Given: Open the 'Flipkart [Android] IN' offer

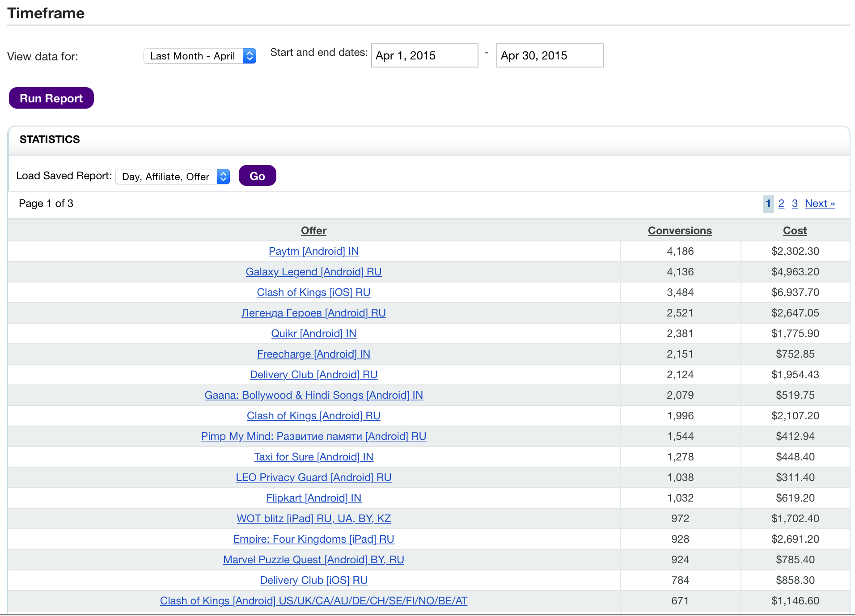Looking at the screenshot, I should pyautogui.click(x=313, y=498).
